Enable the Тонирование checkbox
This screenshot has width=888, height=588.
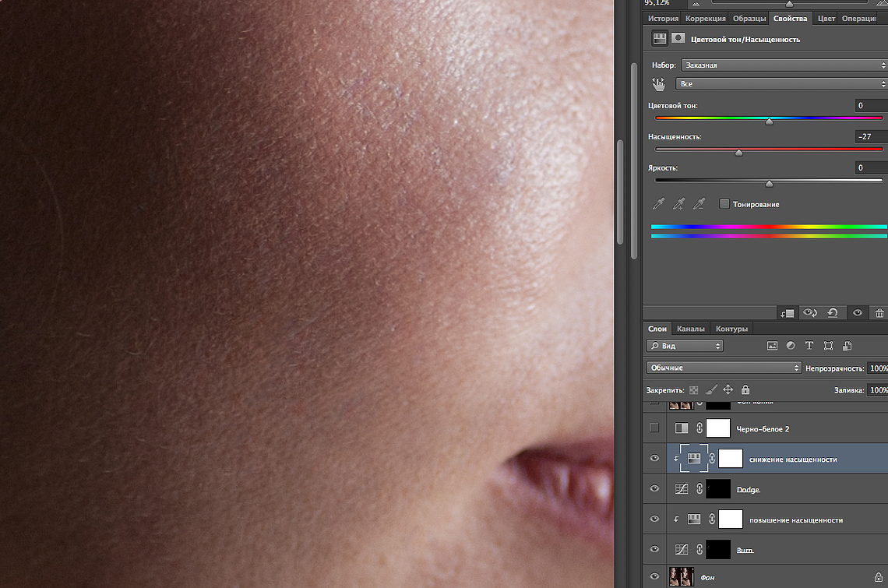(x=724, y=204)
